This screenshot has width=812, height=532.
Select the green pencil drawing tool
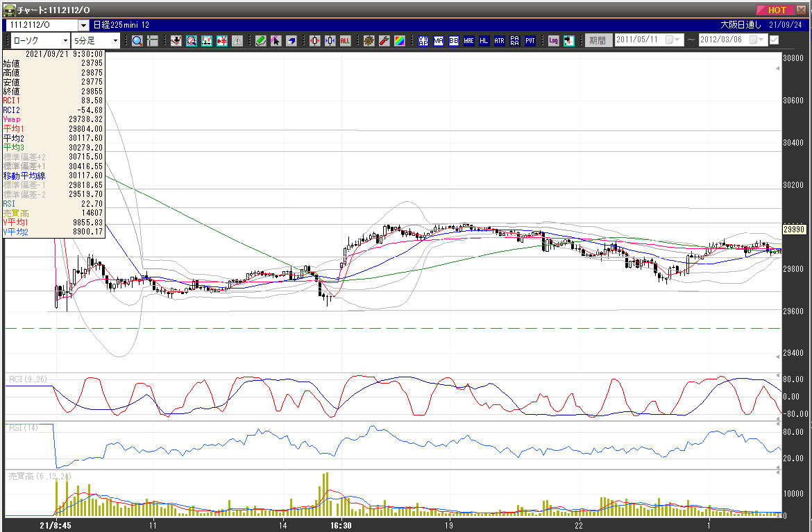260,40
